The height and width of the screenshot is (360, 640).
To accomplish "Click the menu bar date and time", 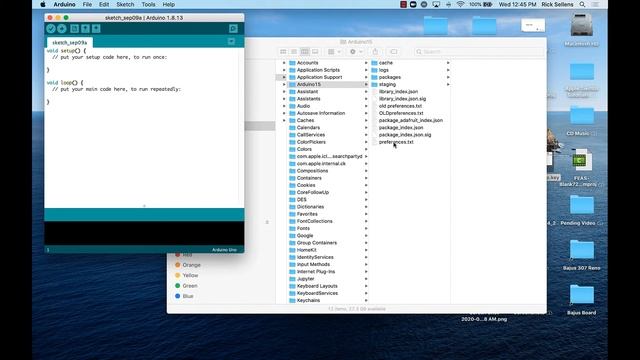I will pos(517,4).
